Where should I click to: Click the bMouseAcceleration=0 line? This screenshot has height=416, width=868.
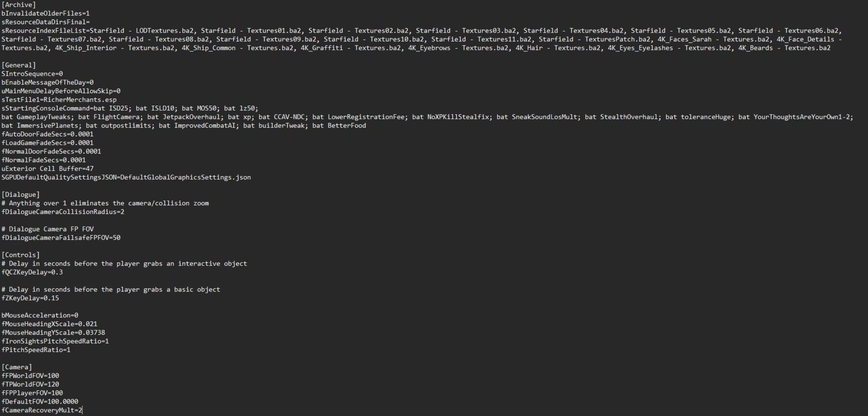point(40,315)
